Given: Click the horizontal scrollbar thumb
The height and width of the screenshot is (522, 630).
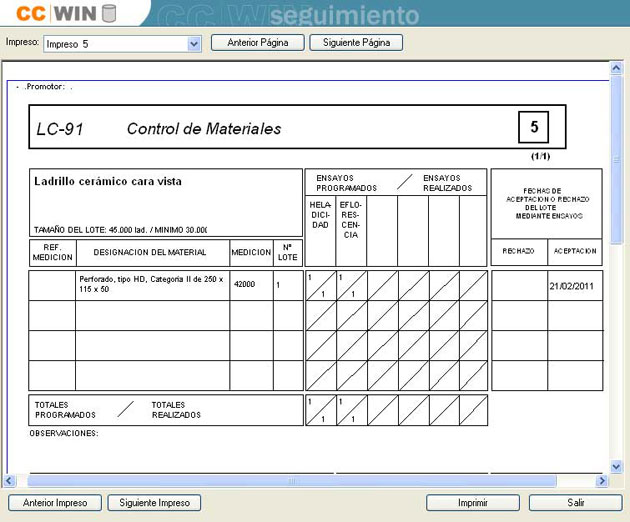Looking at the screenshot, I should tap(292, 481).
